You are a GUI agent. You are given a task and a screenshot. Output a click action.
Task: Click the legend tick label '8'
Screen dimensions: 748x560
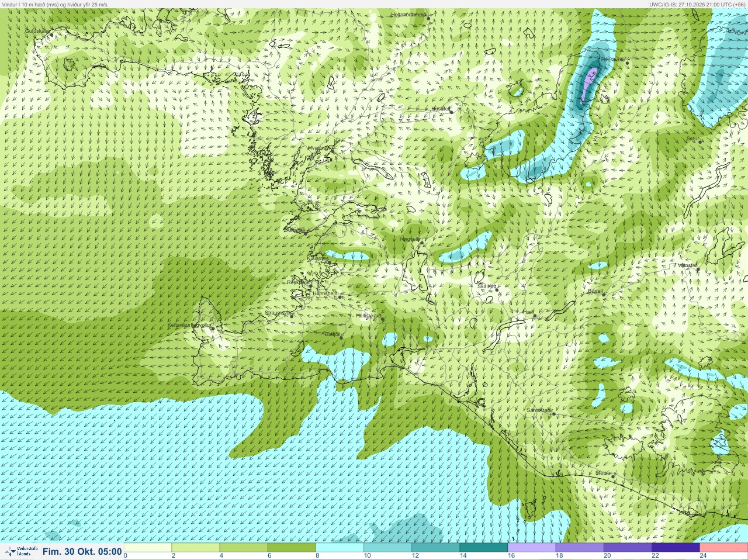(317, 556)
